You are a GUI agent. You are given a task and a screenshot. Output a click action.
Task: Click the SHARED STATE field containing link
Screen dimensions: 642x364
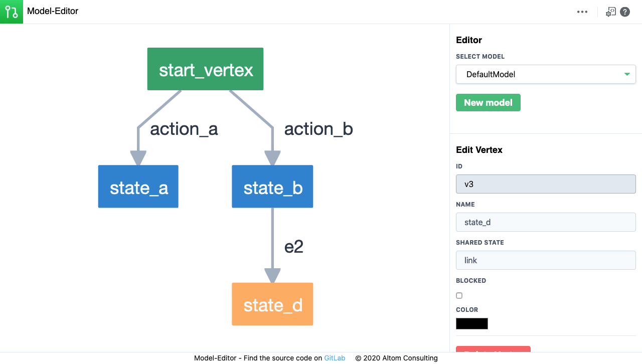click(546, 260)
